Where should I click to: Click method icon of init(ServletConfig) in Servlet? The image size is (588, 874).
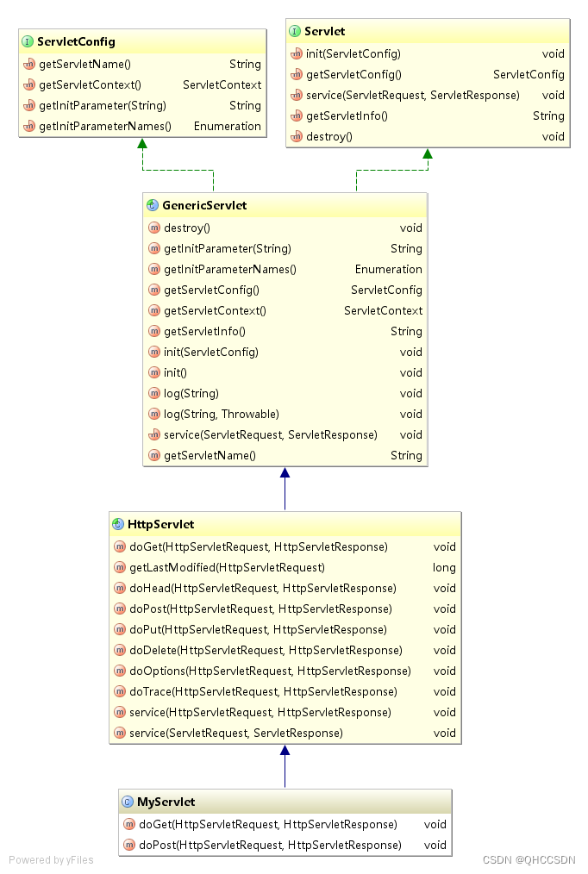(297, 53)
